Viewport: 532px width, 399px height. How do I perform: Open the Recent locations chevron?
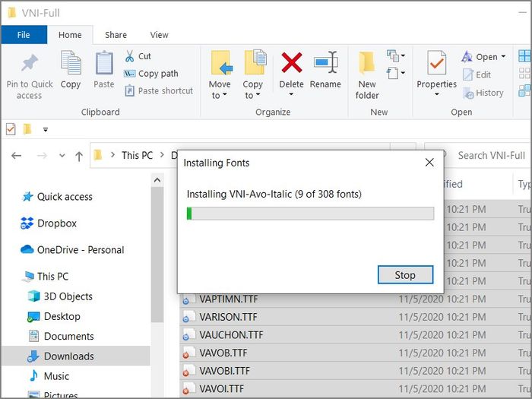[62, 156]
